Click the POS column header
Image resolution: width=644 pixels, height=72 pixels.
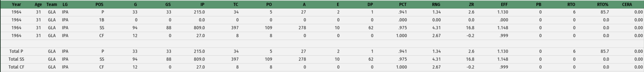(x=99, y=4)
